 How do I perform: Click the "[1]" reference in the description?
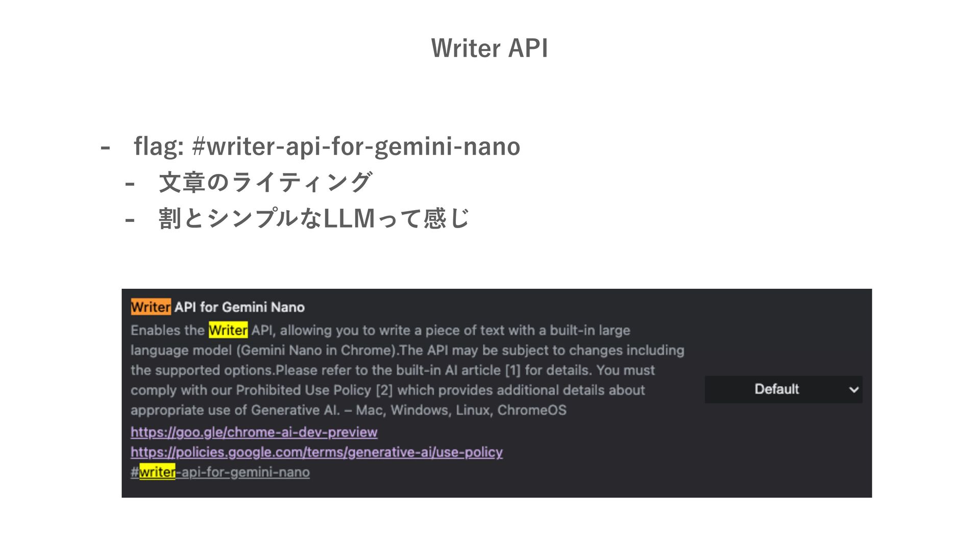[x=512, y=370]
